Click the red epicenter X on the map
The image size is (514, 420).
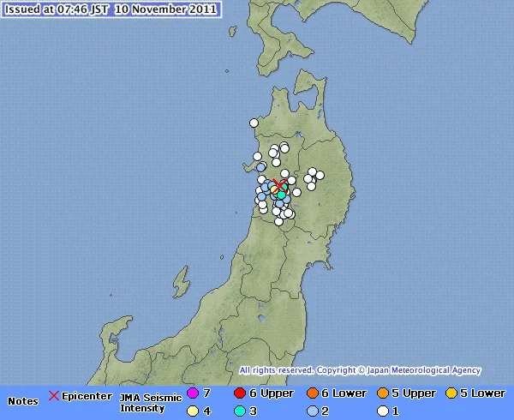[279, 186]
